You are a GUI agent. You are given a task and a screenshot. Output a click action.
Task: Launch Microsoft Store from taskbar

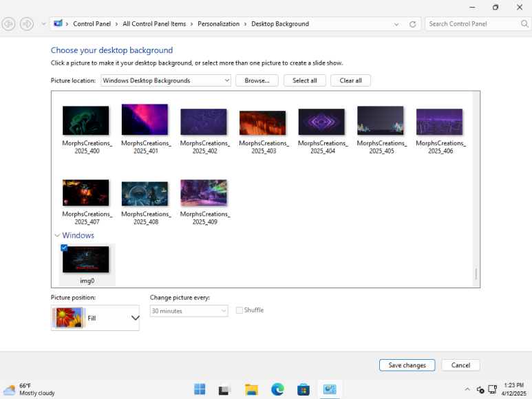304,389
